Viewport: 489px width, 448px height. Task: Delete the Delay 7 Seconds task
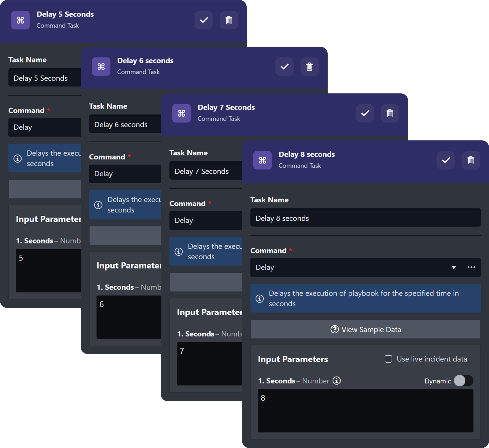(390, 113)
